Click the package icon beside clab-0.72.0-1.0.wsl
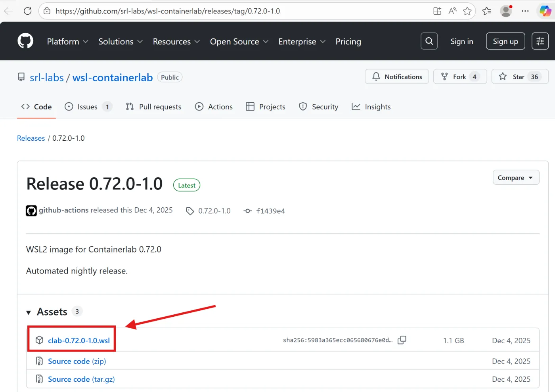Viewport: 555px width, 392px height. pos(39,340)
